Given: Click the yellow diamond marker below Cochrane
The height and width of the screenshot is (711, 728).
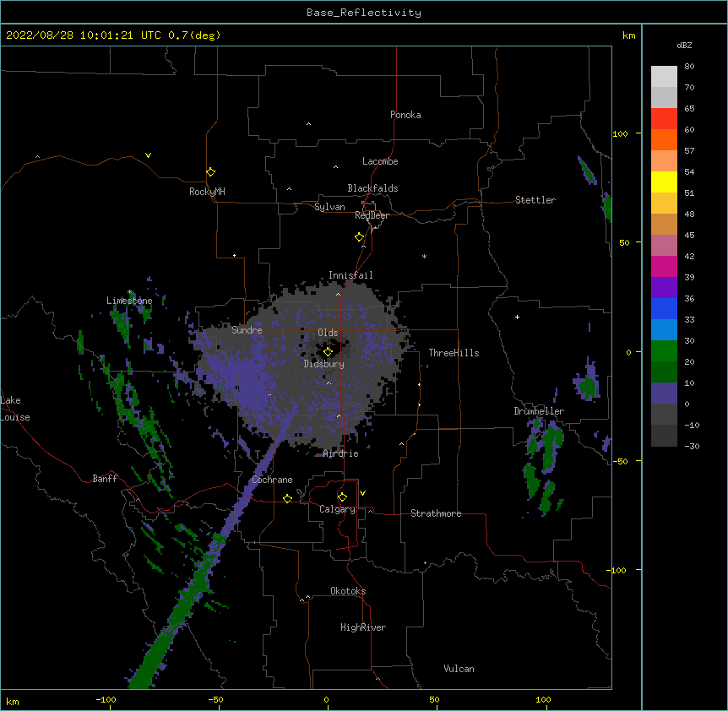Looking at the screenshot, I should [x=287, y=498].
